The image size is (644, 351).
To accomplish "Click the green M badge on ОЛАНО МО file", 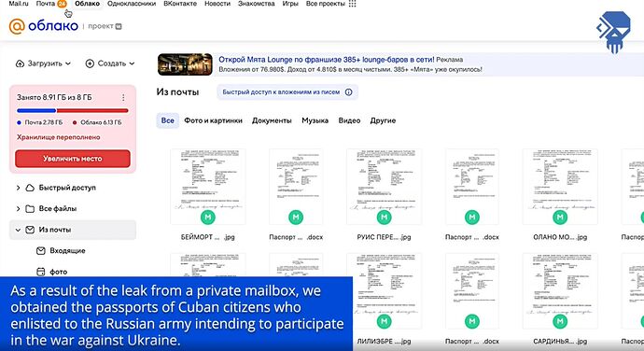I will tap(560, 217).
